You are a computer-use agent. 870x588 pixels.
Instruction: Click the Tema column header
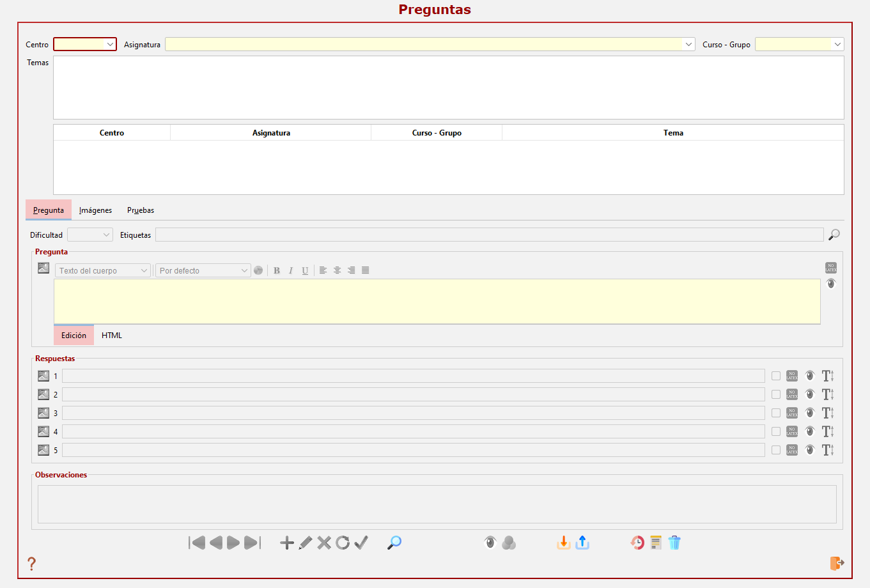(x=673, y=132)
